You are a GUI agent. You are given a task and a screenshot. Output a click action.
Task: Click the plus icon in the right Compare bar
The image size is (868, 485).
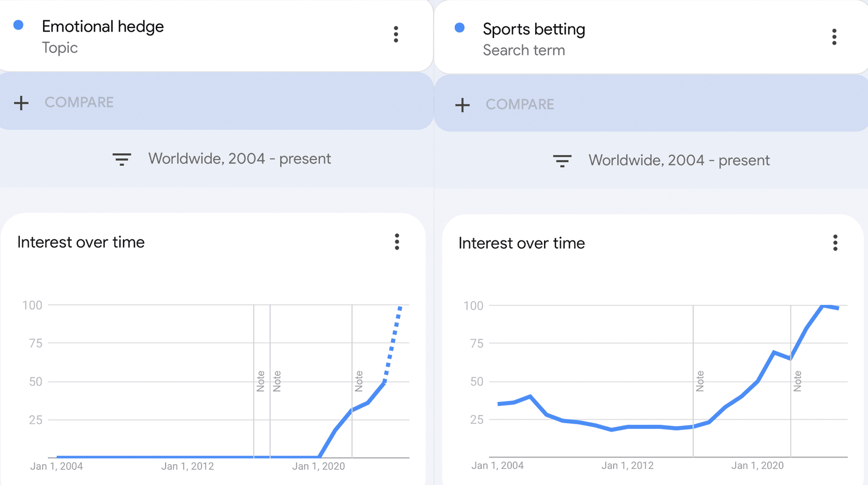pos(463,105)
